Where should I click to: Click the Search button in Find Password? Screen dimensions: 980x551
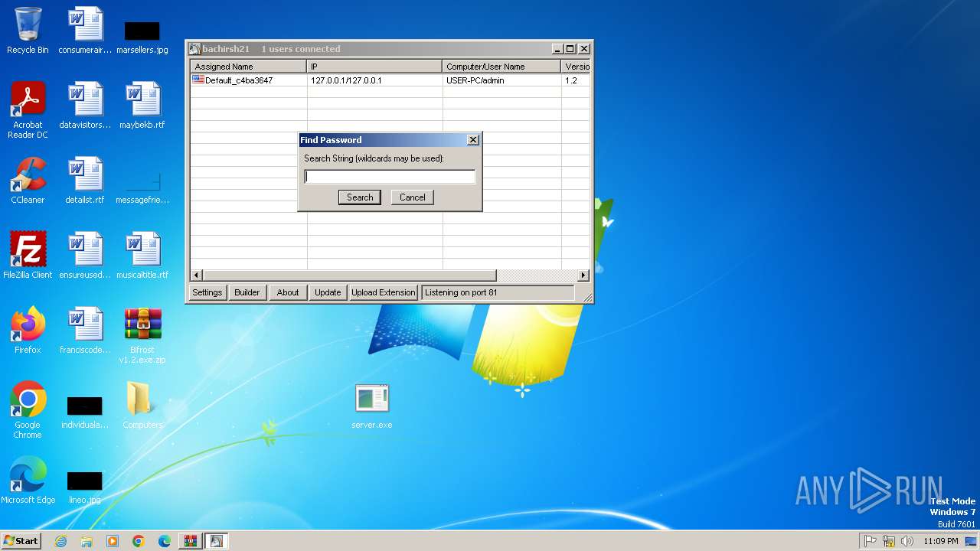(360, 197)
